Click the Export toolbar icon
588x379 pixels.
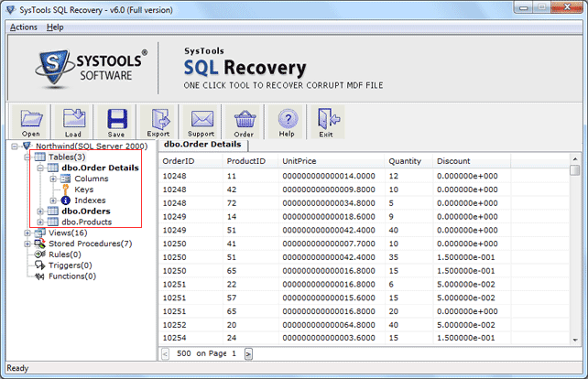[158, 120]
